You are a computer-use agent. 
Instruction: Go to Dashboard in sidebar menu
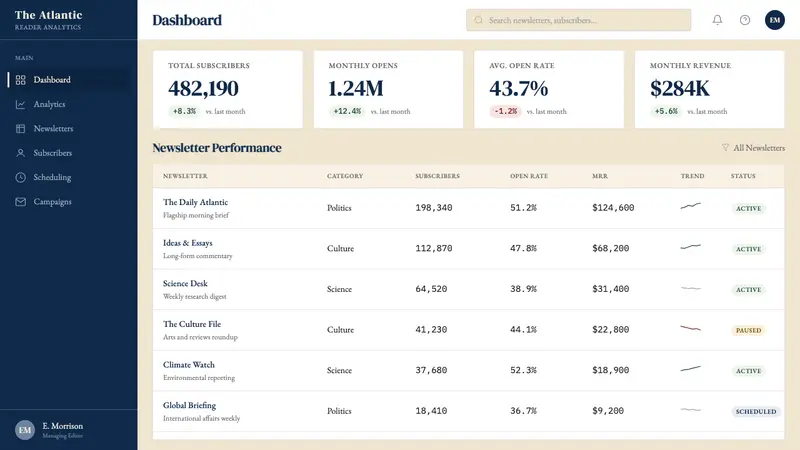68,80
